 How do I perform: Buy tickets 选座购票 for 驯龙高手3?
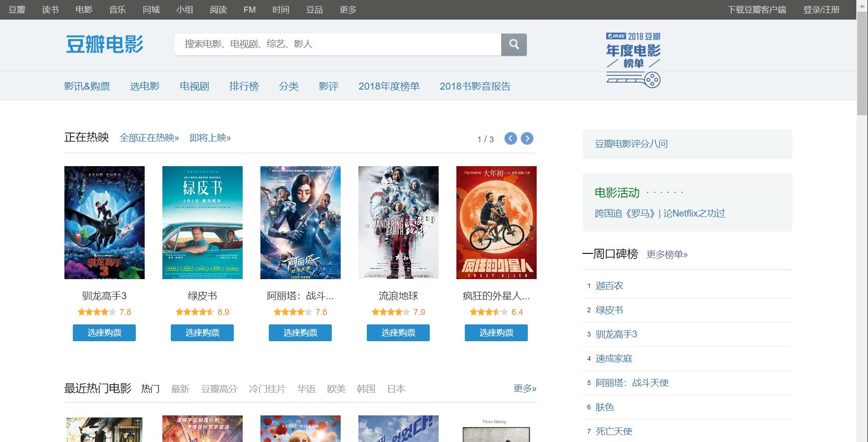coord(105,333)
